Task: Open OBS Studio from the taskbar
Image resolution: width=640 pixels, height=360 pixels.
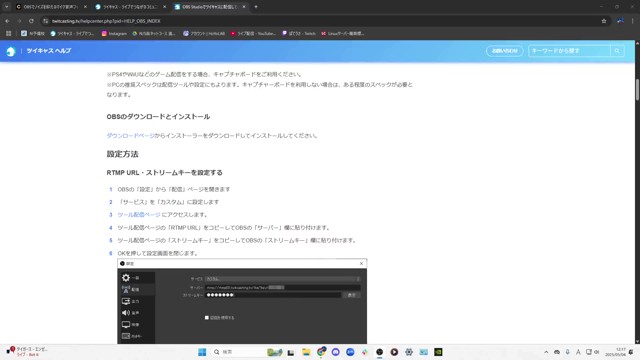Action: 380,352
